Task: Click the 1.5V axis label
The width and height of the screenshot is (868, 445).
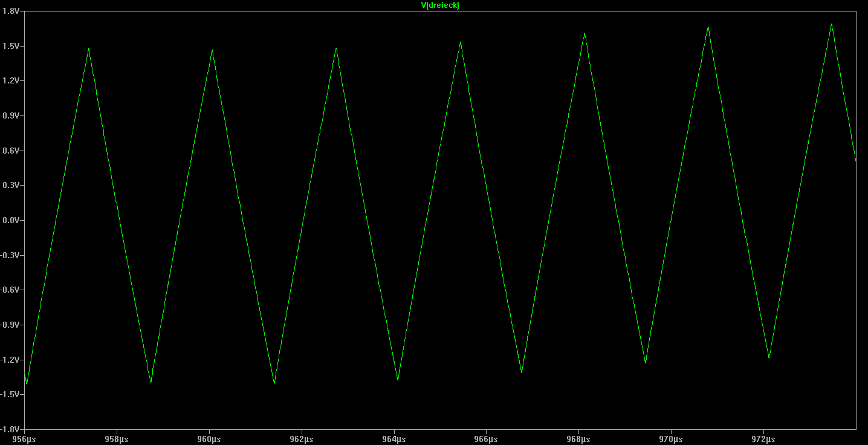Action: [11, 46]
